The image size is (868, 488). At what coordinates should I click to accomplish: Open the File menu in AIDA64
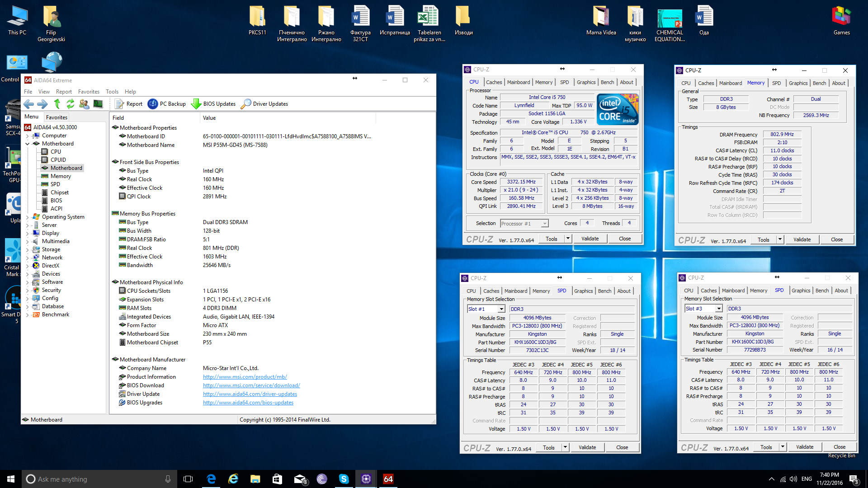pos(28,92)
